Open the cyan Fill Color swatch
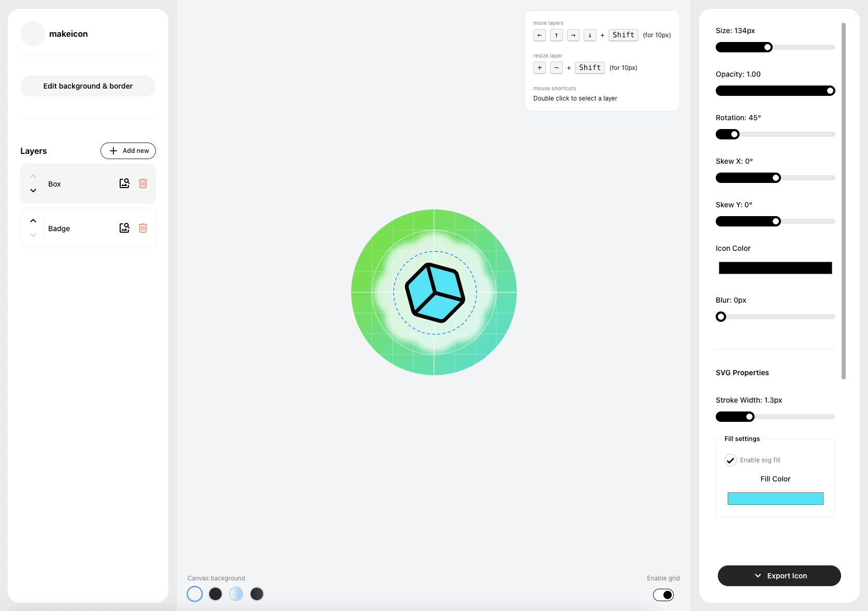868x611 pixels. pyautogui.click(x=775, y=499)
